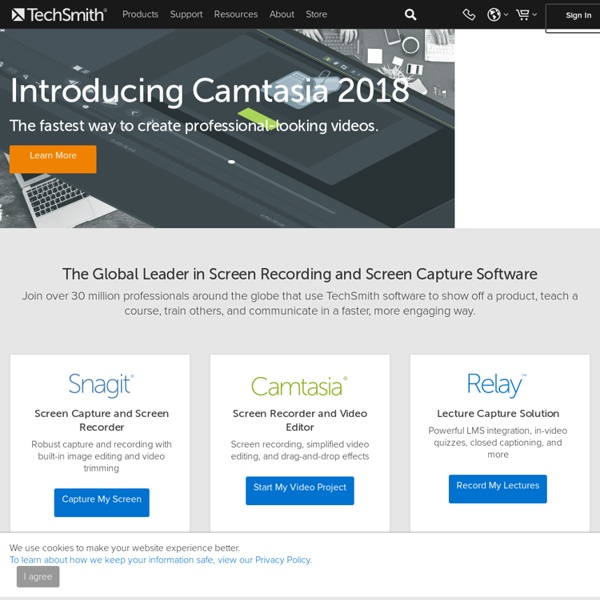Image resolution: width=600 pixels, height=600 pixels.
Task: Click 'Screen Recorder and Video Editor' heading
Action: pyautogui.click(x=300, y=420)
